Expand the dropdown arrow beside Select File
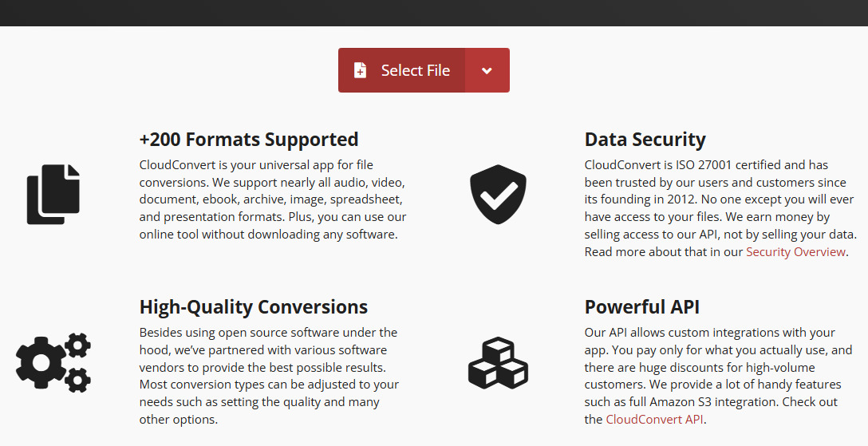 pyautogui.click(x=487, y=70)
